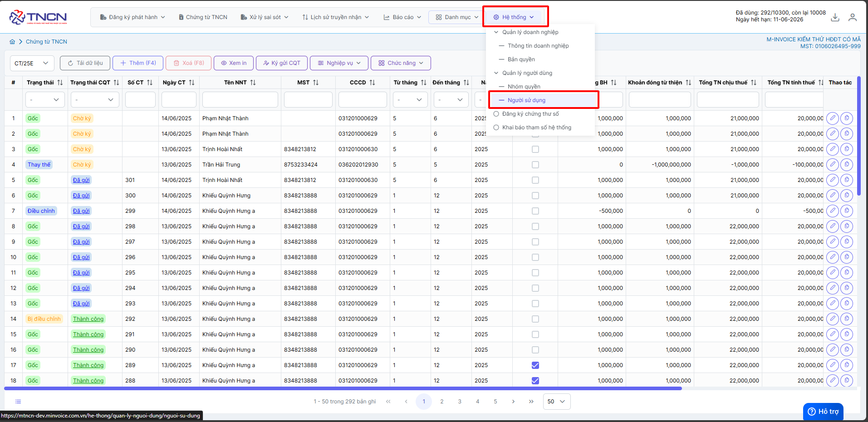Uncheck the checkbox in row 18
The height and width of the screenshot is (422, 868).
[535, 381]
